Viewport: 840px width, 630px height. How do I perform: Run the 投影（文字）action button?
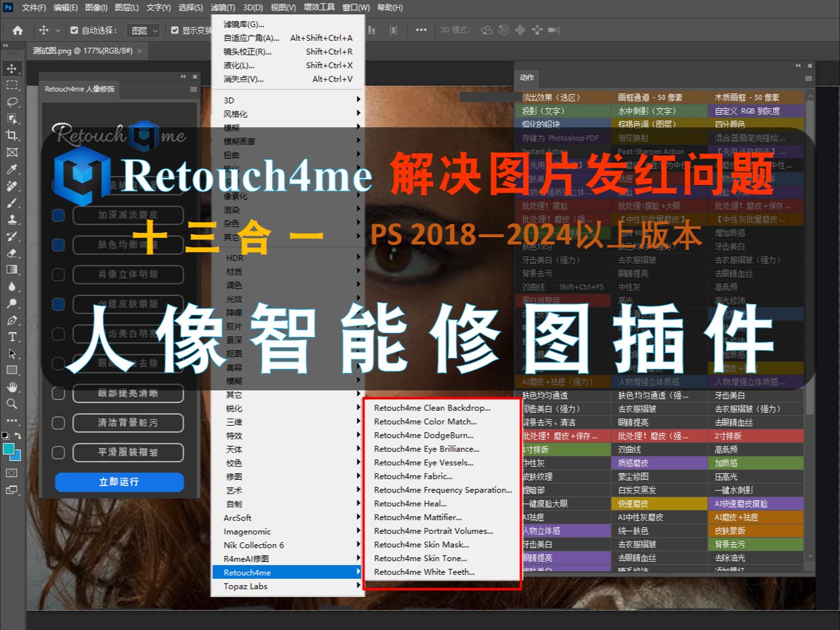click(x=563, y=111)
